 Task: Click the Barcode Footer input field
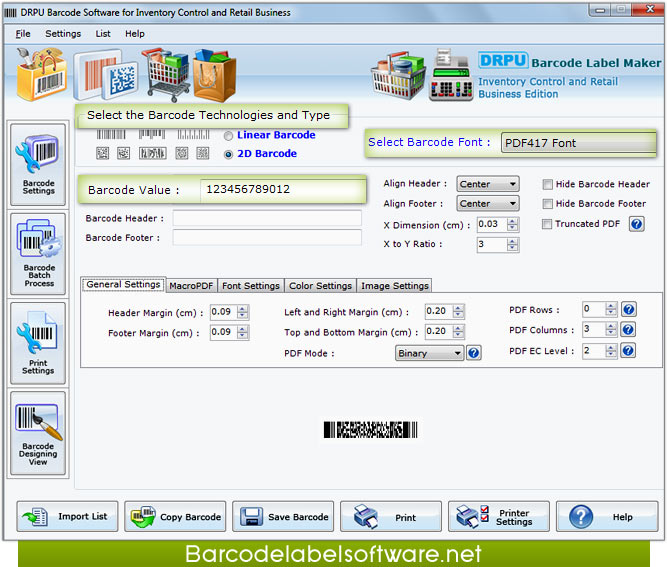click(x=267, y=237)
